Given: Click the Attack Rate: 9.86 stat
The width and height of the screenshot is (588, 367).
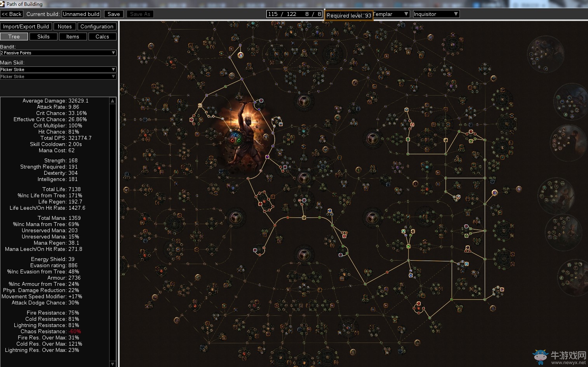Looking at the screenshot, I should tap(58, 107).
